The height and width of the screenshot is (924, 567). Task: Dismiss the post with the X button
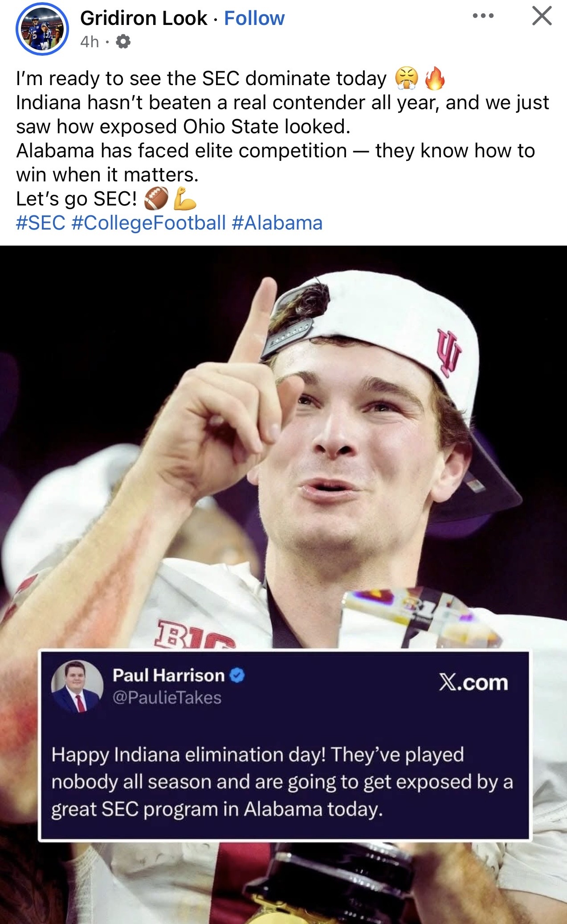click(x=542, y=16)
